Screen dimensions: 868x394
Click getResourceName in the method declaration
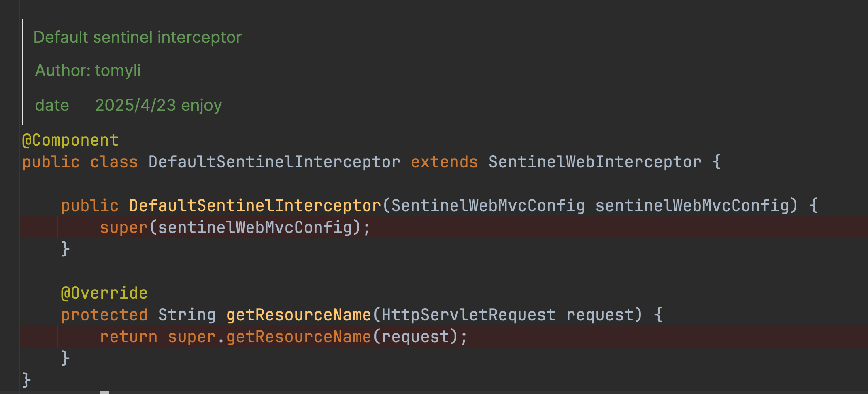tap(298, 315)
